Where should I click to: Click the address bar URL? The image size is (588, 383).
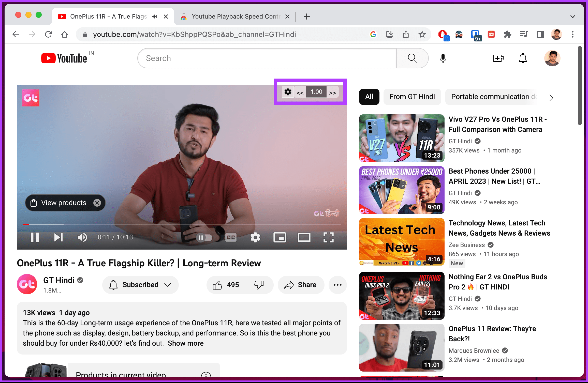(x=194, y=34)
